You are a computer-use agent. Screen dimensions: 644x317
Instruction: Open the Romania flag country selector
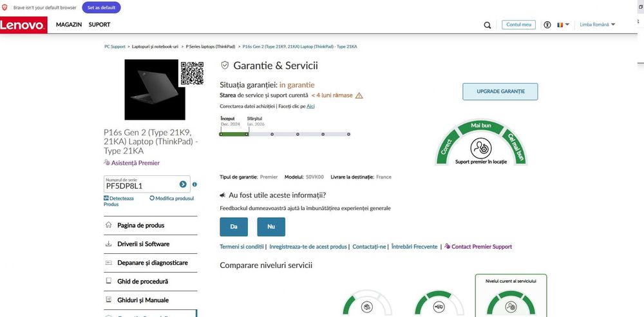coord(563,24)
